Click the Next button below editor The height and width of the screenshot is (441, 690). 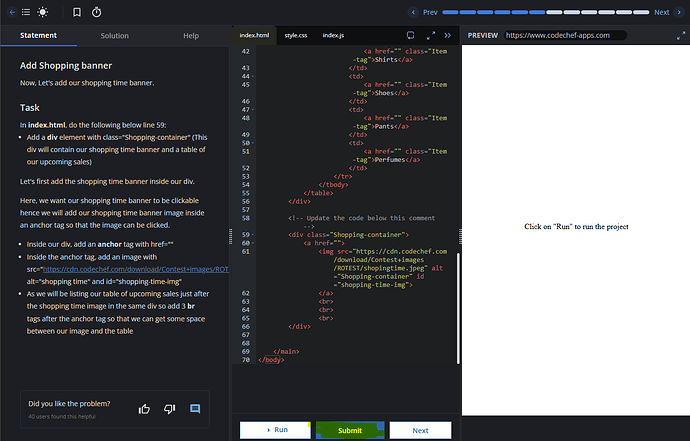pyautogui.click(x=420, y=430)
